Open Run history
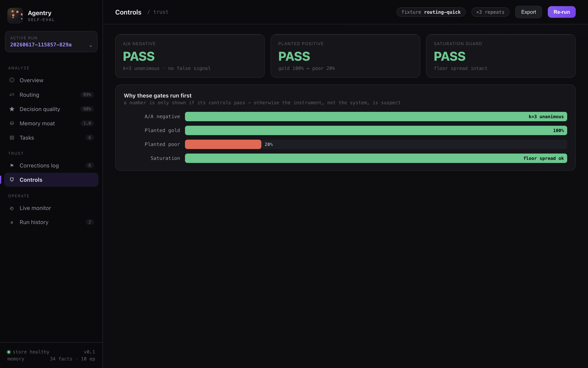 click(x=51, y=222)
